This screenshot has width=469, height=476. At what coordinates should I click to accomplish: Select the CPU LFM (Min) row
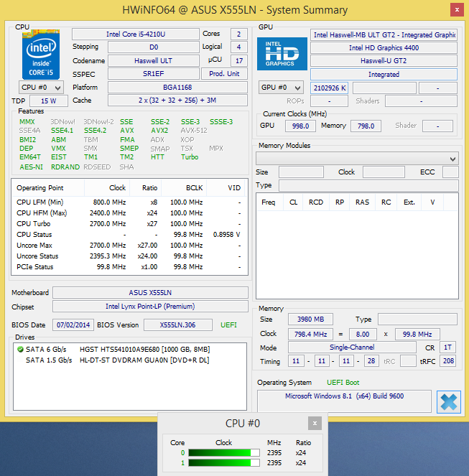tap(129, 202)
